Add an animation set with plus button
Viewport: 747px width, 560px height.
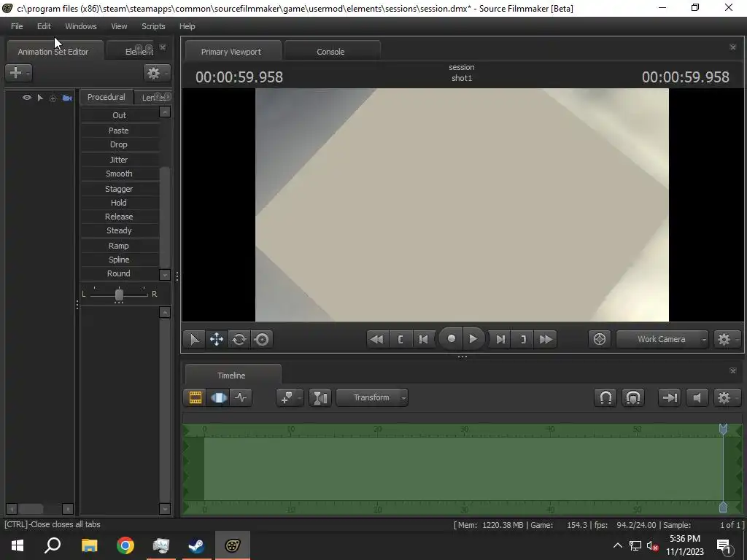point(18,73)
